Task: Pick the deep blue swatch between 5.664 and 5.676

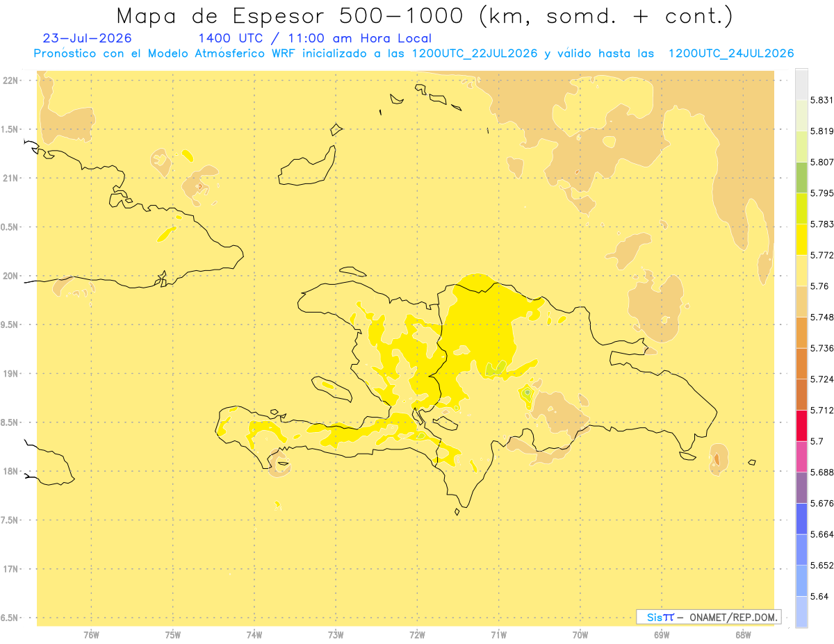Action: pos(801,518)
